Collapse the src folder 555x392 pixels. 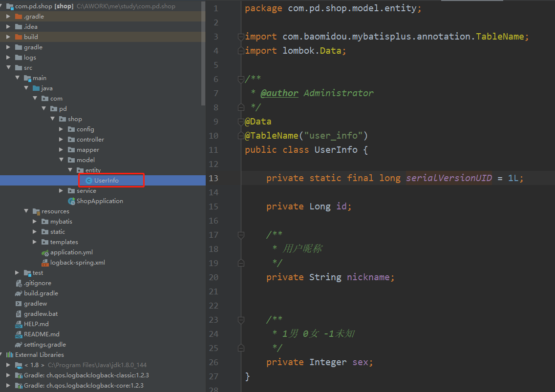pyautogui.click(x=8, y=67)
